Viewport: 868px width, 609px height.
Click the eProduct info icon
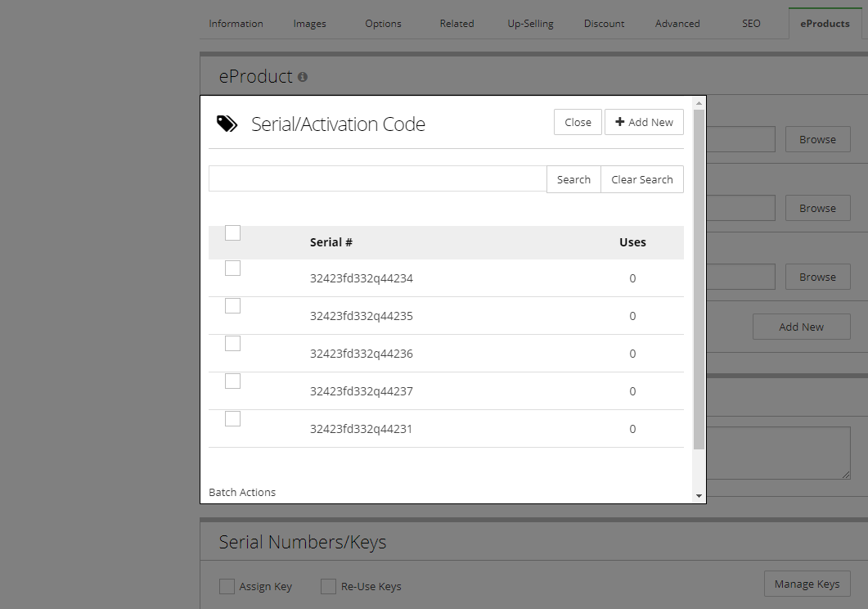pos(303,77)
